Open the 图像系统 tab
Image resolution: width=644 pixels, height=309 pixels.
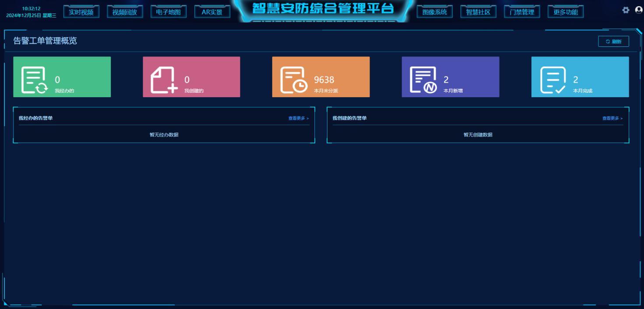435,12
